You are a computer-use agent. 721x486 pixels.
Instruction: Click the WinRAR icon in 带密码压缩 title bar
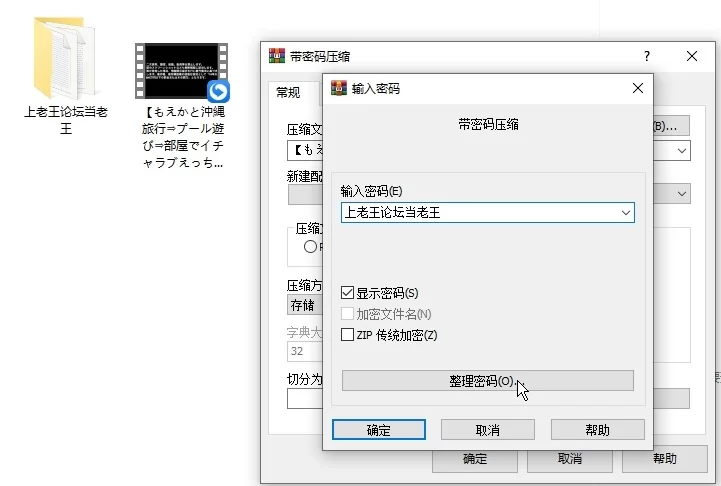point(277,57)
